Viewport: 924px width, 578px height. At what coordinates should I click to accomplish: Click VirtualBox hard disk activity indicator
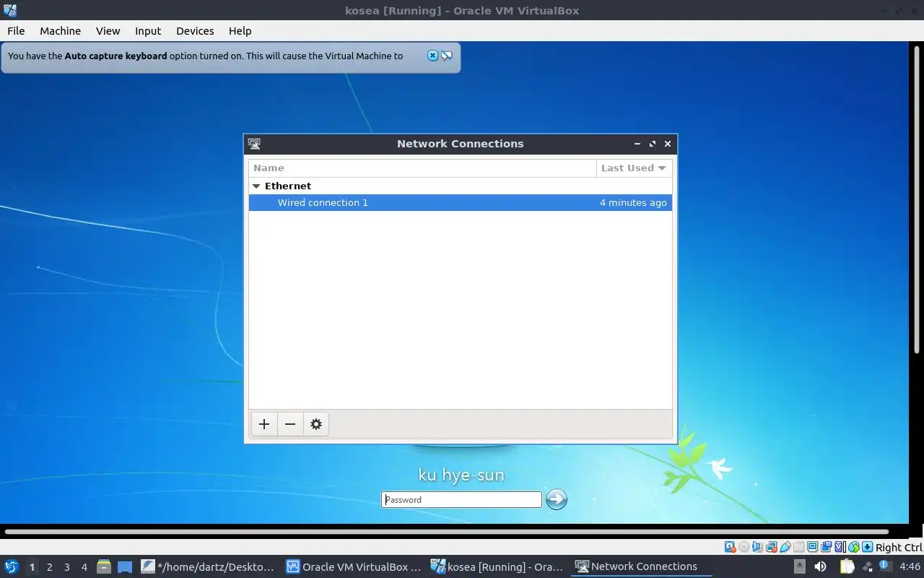730,547
